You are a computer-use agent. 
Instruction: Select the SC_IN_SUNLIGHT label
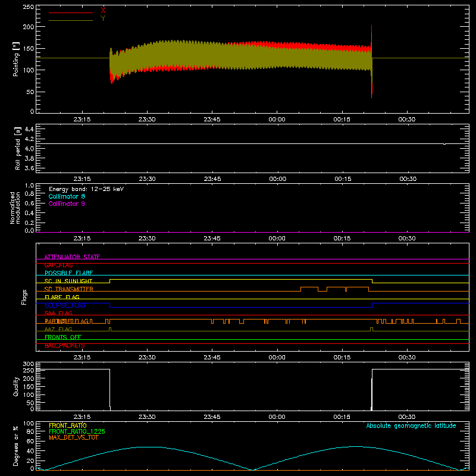click(68, 281)
